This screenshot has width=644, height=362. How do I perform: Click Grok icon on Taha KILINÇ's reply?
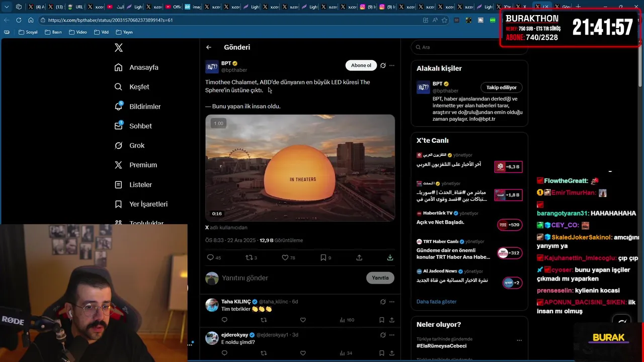click(383, 302)
